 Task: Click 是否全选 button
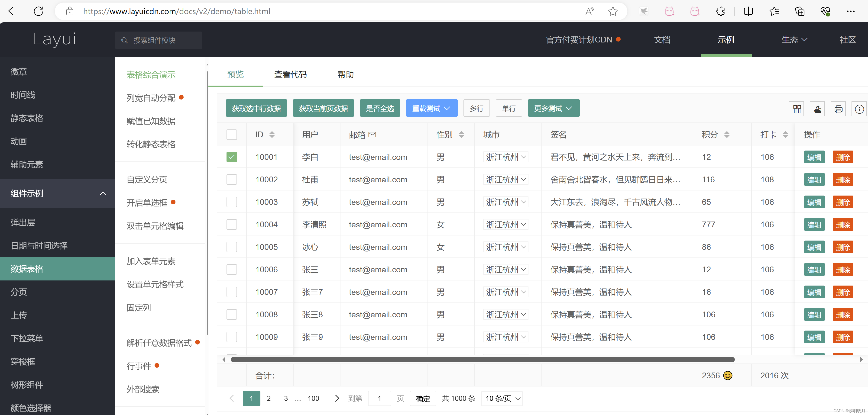(380, 108)
